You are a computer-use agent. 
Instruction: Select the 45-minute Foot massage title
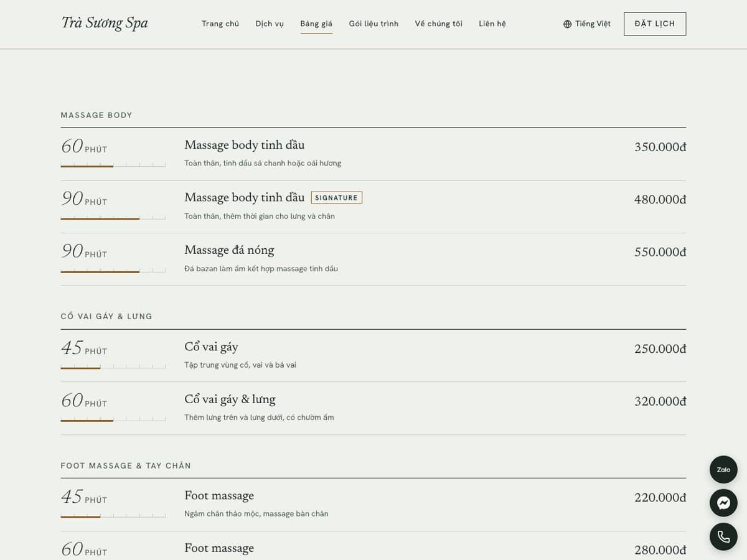click(219, 495)
